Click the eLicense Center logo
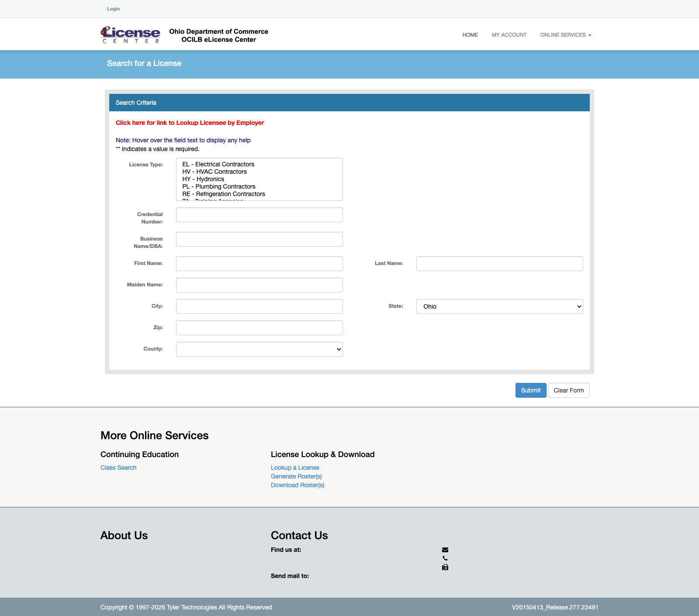Image resolution: width=699 pixels, height=616 pixels. click(130, 35)
